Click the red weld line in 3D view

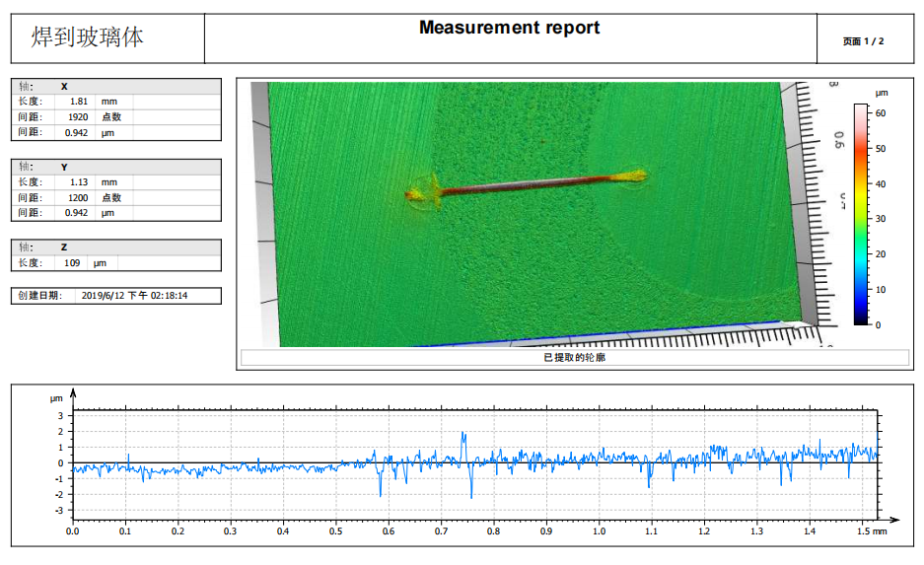pyautogui.click(x=525, y=183)
